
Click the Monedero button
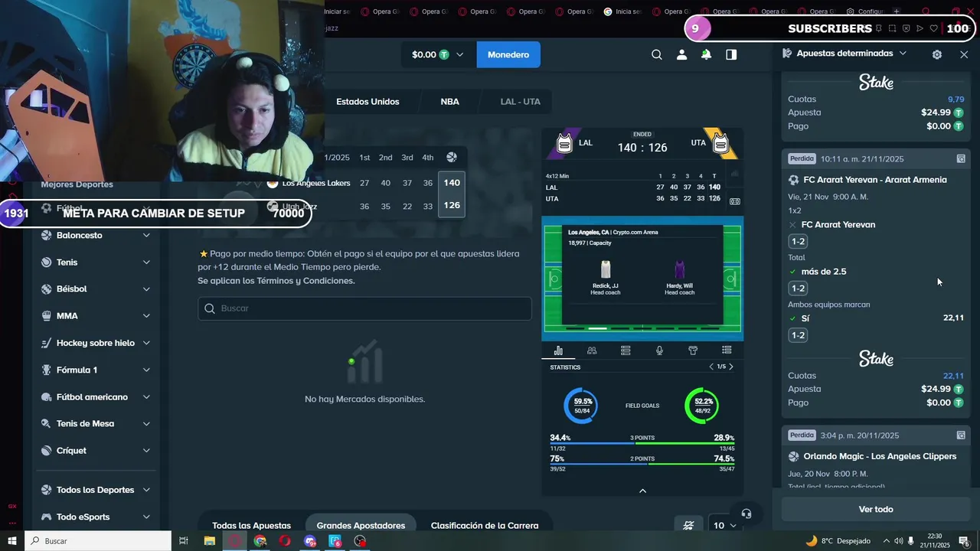[x=508, y=54]
